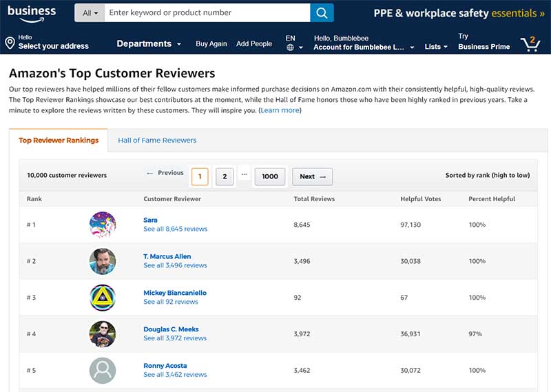The width and height of the screenshot is (551, 392).
Task: Click See all 3,462 reviews
Action: (x=175, y=375)
